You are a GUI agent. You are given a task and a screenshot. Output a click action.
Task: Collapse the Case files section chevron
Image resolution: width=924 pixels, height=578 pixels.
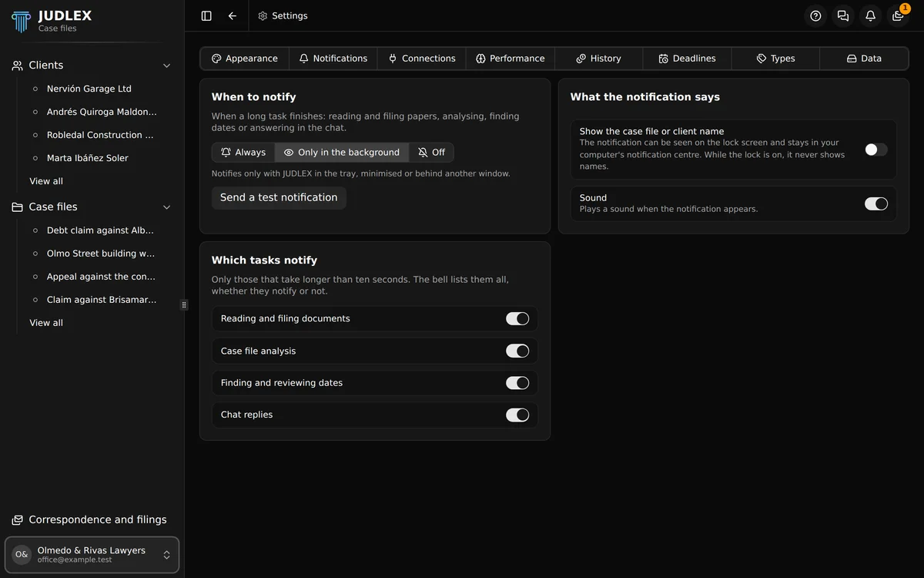click(166, 207)
